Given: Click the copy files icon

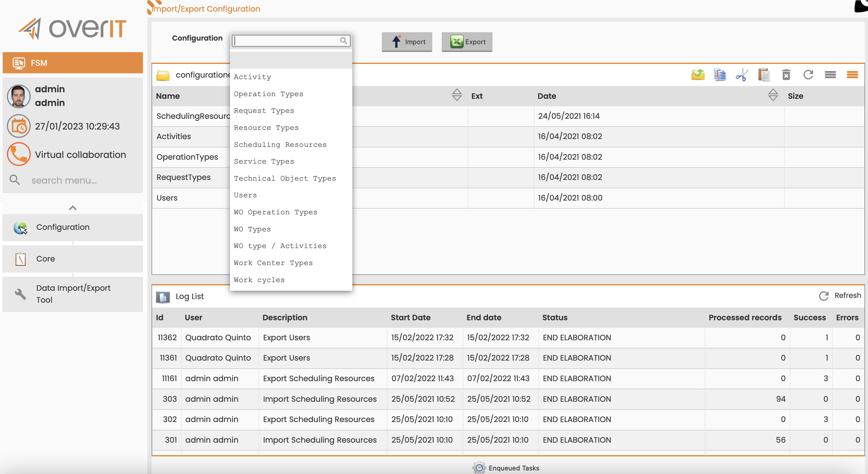Looking at the screenshot, I should pyautogui.click(x=720, y=75).
